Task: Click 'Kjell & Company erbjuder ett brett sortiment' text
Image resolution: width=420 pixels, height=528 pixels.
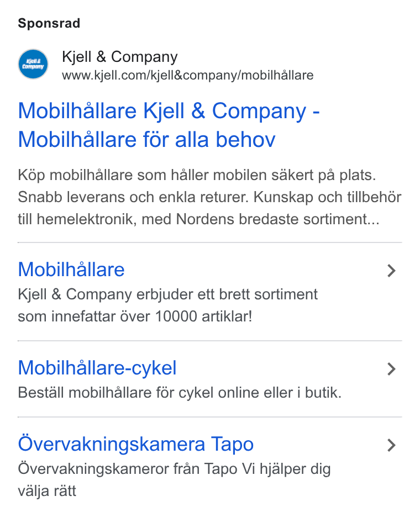Action: (x=168, y=294)
